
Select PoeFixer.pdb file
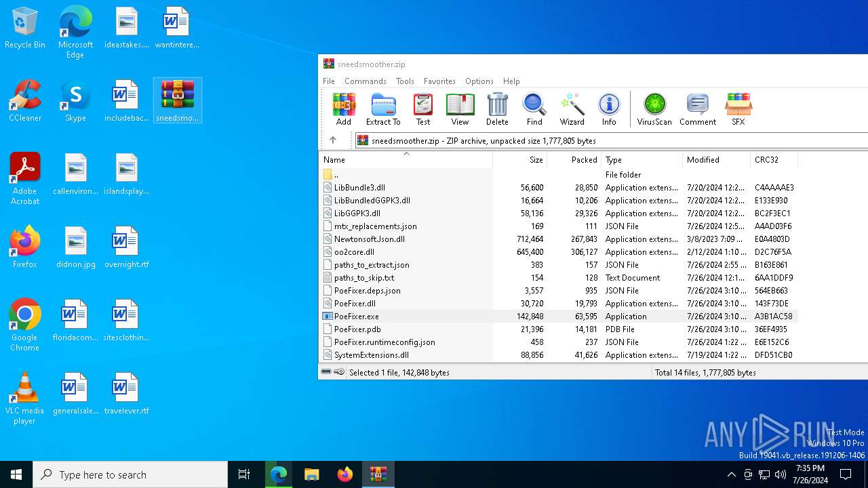[559, 329]
